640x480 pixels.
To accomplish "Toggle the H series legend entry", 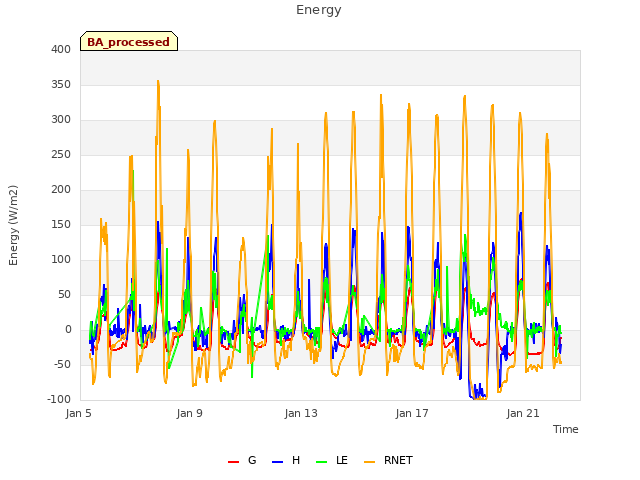I will [x=286, y=460].
